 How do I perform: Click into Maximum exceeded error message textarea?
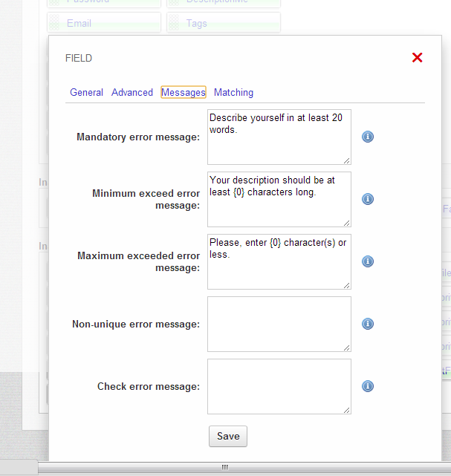point(279,261)
